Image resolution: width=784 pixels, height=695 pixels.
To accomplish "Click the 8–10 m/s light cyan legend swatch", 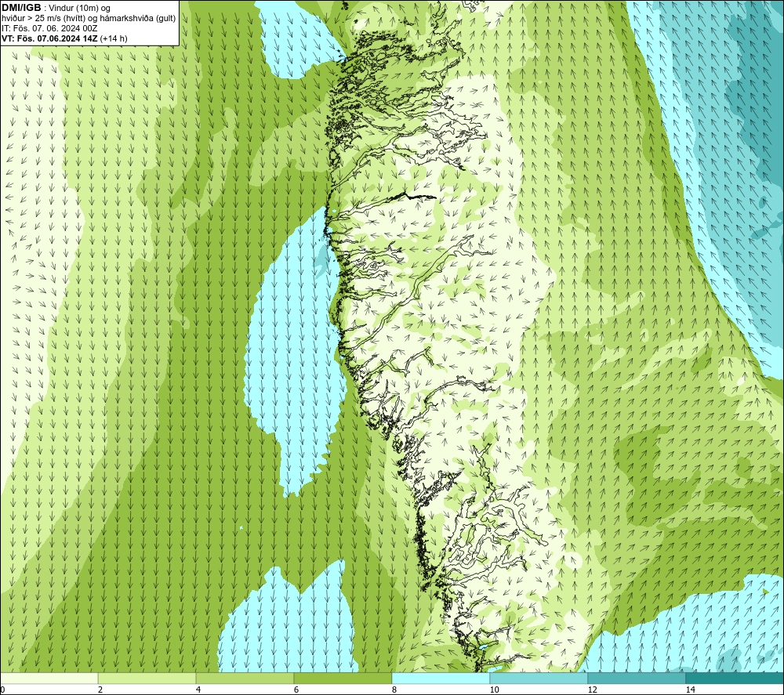I will click(x=441, y=678).
